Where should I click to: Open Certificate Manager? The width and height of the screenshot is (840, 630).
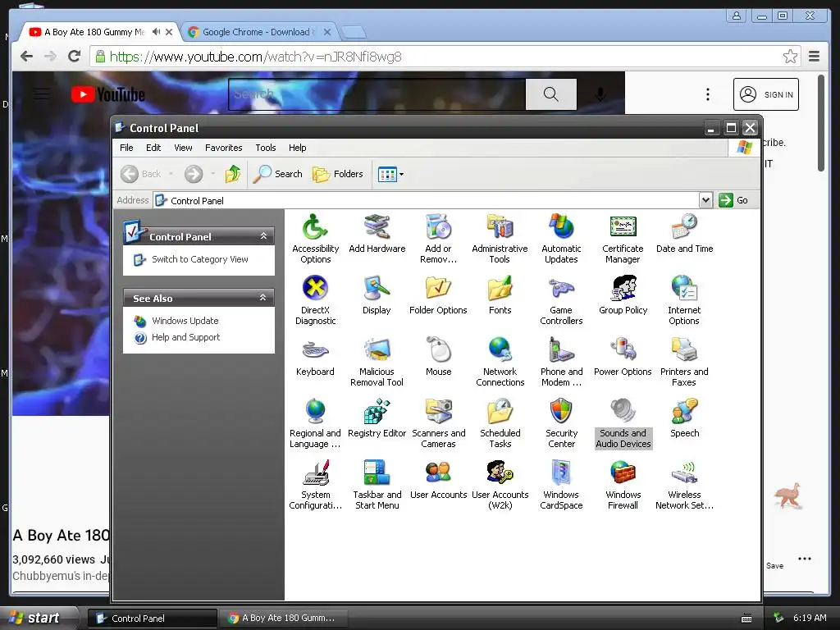623,239
